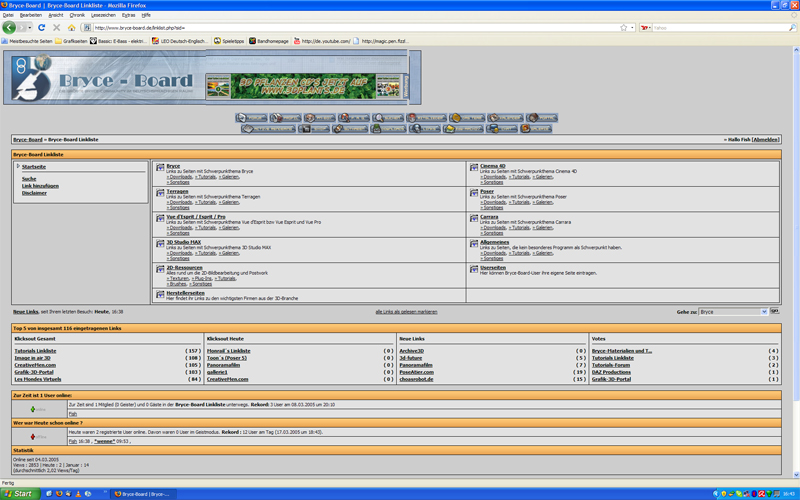Open the Neue Links link

point(26,312)
